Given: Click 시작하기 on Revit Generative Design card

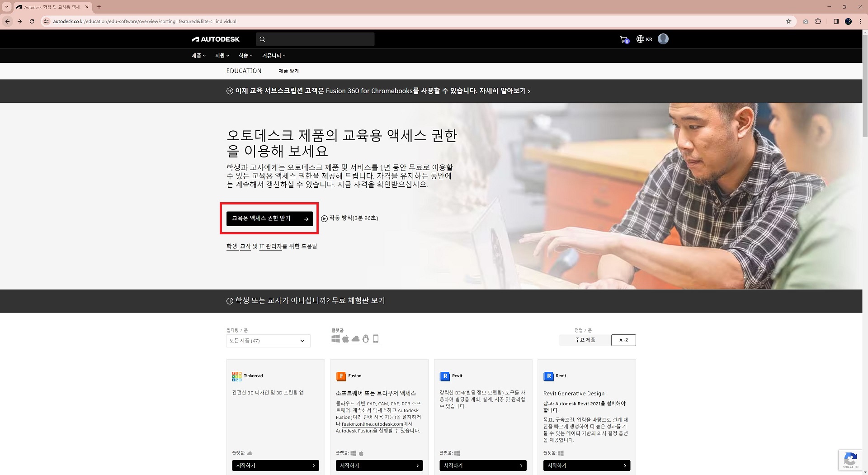Looking at the screenshot, I should pyautogui.click(x=587, y=465).
